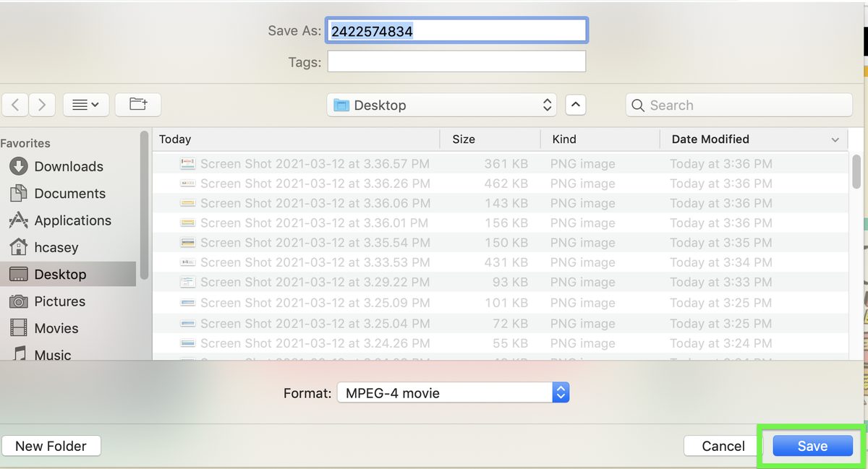The width and height of the screenshot is (868, 469).
Task: Click the new folder icon in toolbar
Action: coord(137,105)
